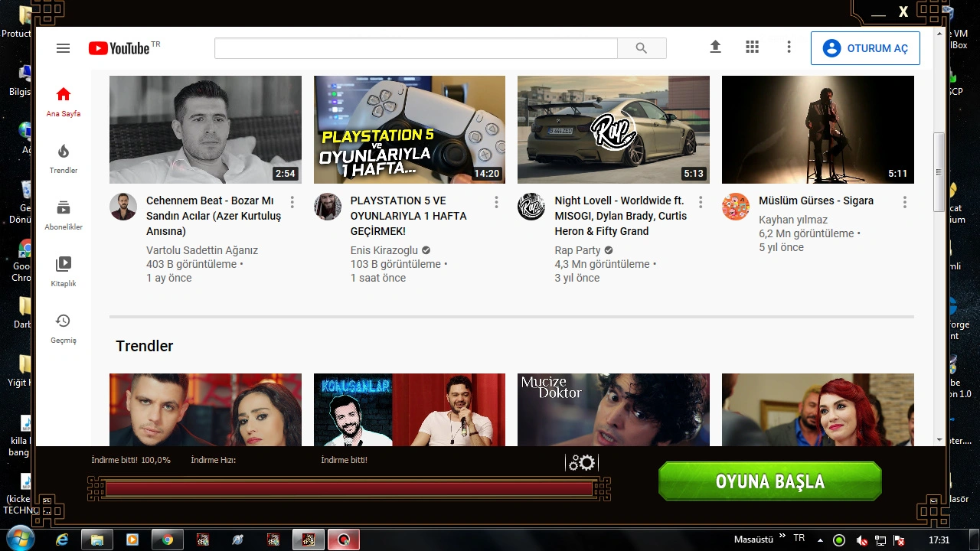
Task: Close launcher with the X button
Action: tap(903, 11)
